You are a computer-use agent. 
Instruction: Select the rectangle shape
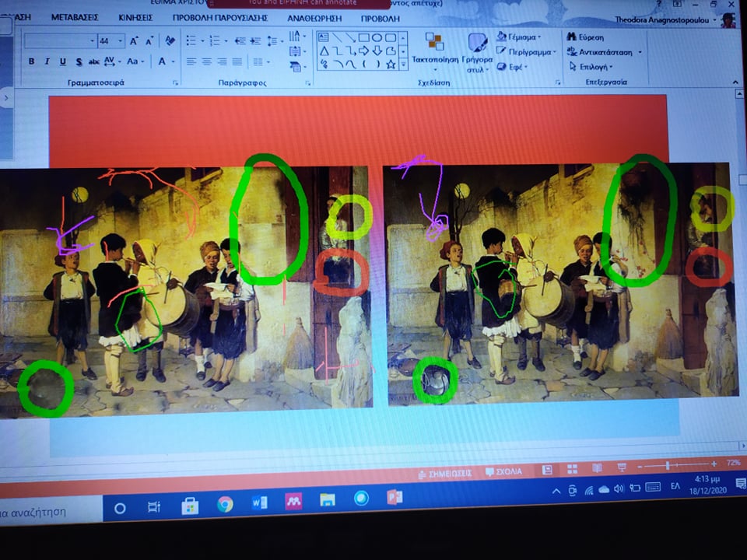coord(363,37)
